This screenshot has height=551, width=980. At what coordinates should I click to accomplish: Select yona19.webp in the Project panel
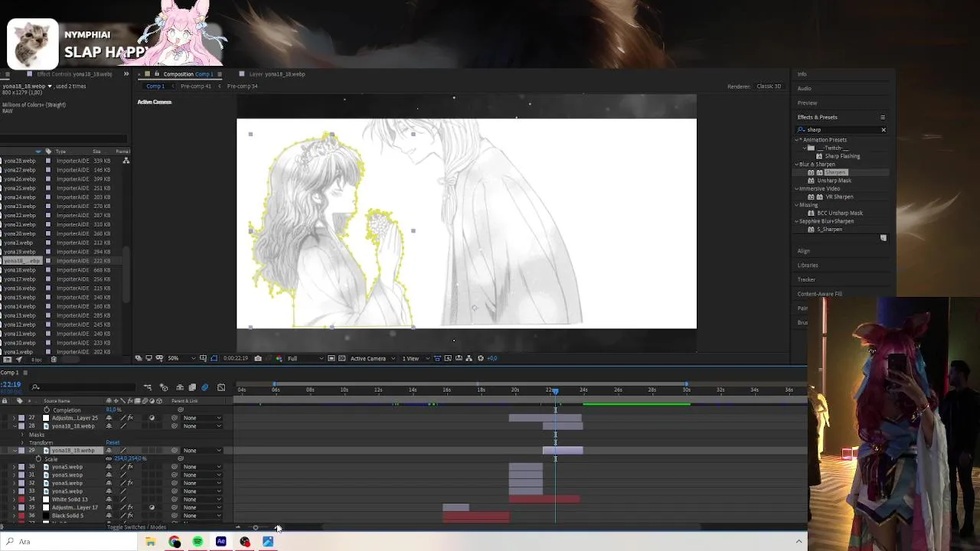pyautogui.click(x=19, y=252)
